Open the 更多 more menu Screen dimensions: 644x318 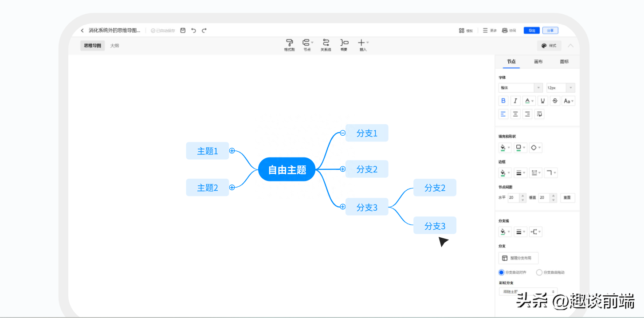coord(490,31)
